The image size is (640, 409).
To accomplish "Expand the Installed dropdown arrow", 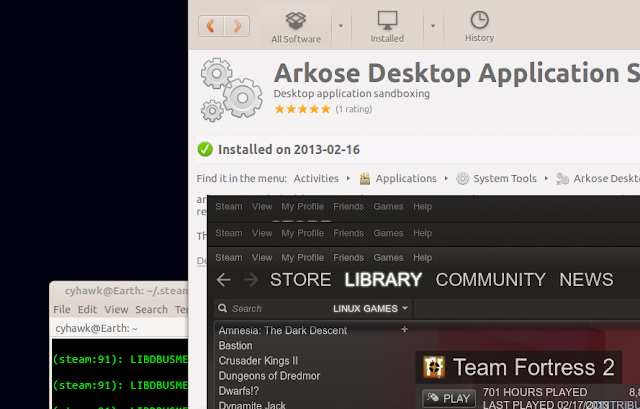I will click(433, 26).
